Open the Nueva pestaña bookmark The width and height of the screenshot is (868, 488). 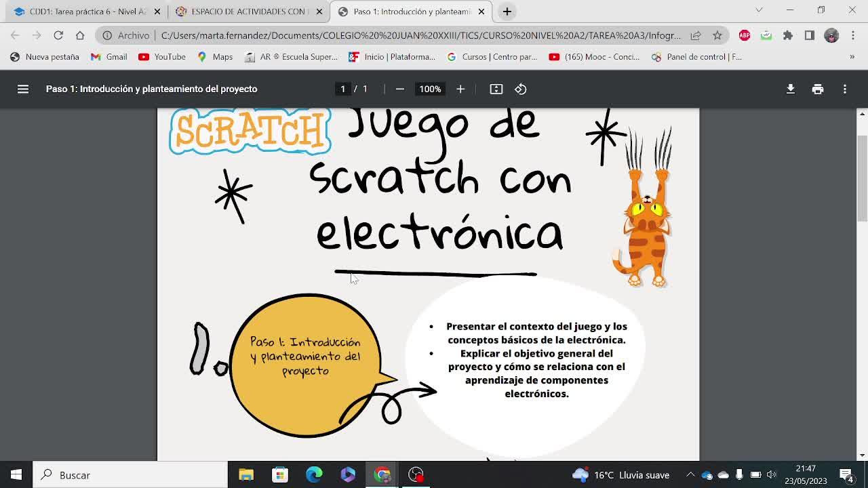[45, 57]
